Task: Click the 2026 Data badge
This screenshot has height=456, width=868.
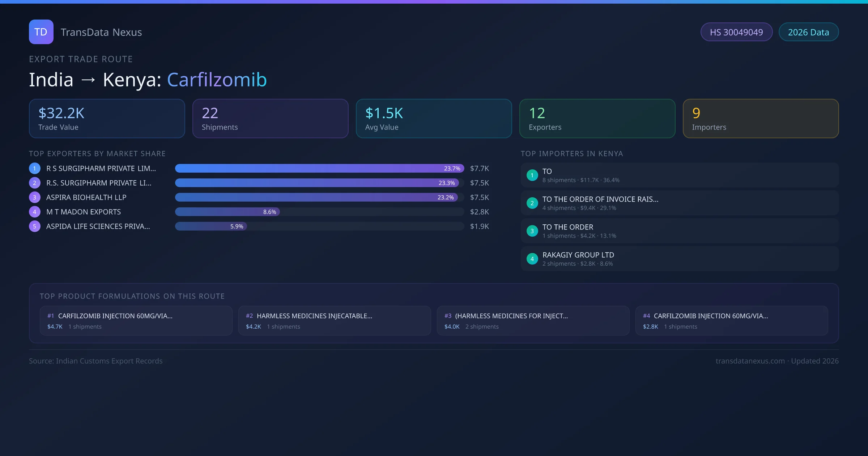Action: [808, 32]
